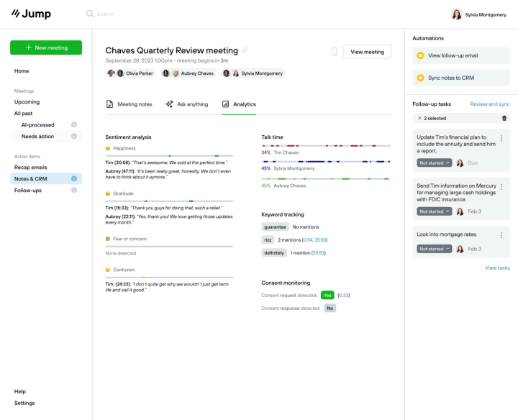Click the View follow-up email icon
This screenshot has height=420, width=518.
[x=420, y=55]
